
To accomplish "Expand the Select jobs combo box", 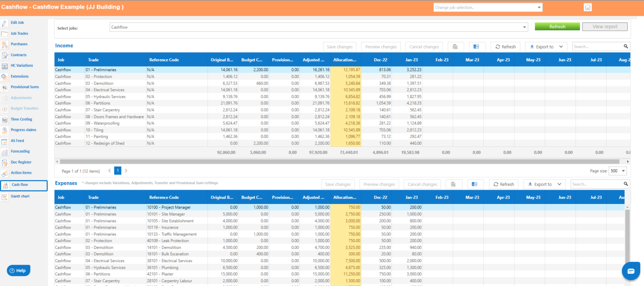I will pyautogui.click(x=524, y=26).
